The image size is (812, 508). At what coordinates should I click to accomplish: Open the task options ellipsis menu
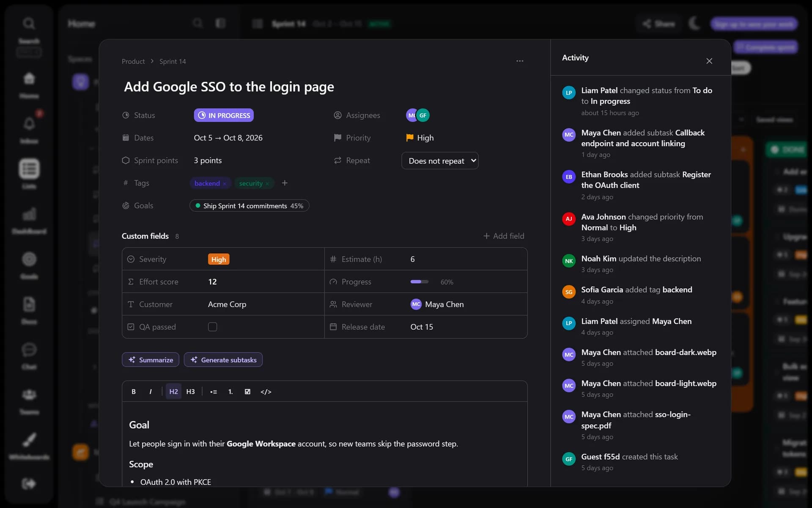pos(520,61)
